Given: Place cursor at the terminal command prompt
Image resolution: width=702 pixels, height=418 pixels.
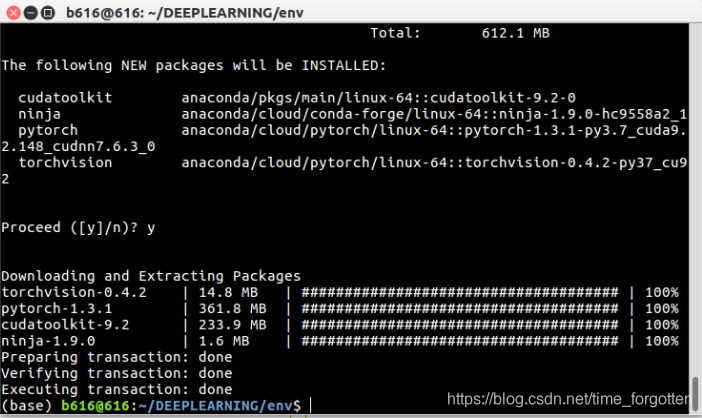Looking at the screenshot, I should point(310,406).
